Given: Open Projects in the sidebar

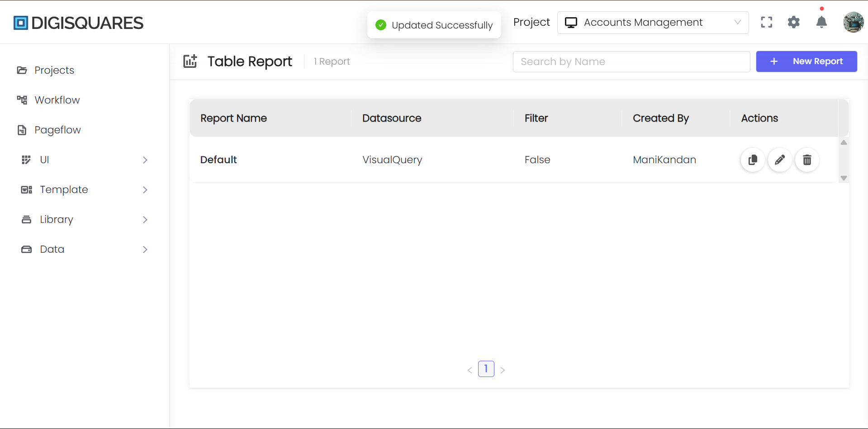Looking at the screenshot, I should click(x=54, y=70).
